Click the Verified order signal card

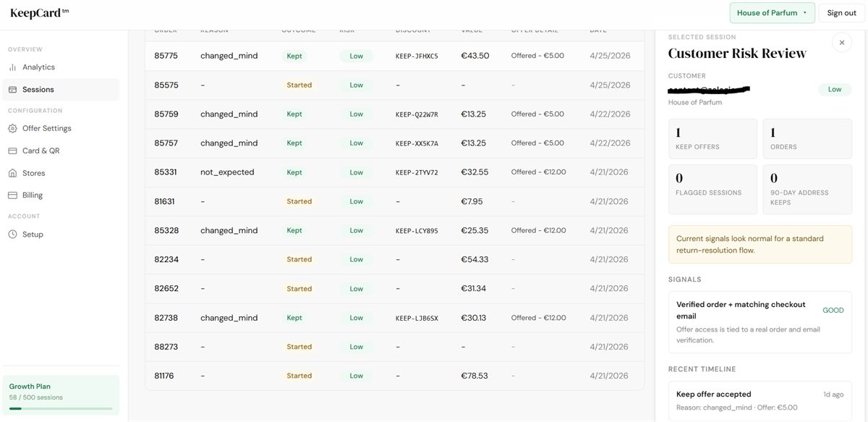[760, 322]
